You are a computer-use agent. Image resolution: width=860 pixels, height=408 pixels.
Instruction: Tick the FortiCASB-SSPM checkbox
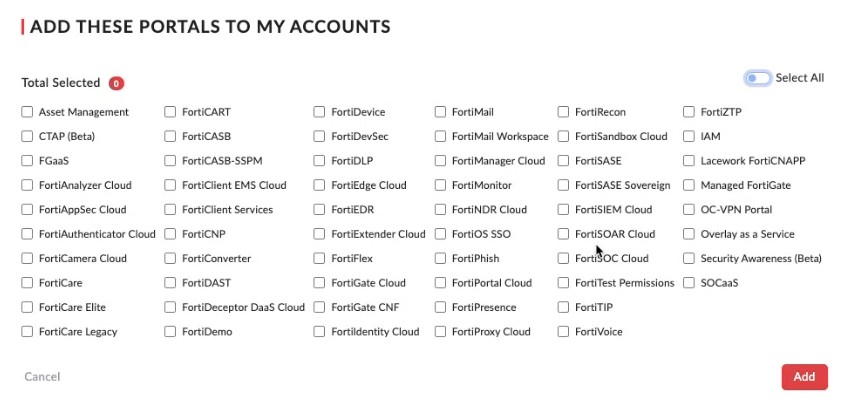tap(171, 161)
